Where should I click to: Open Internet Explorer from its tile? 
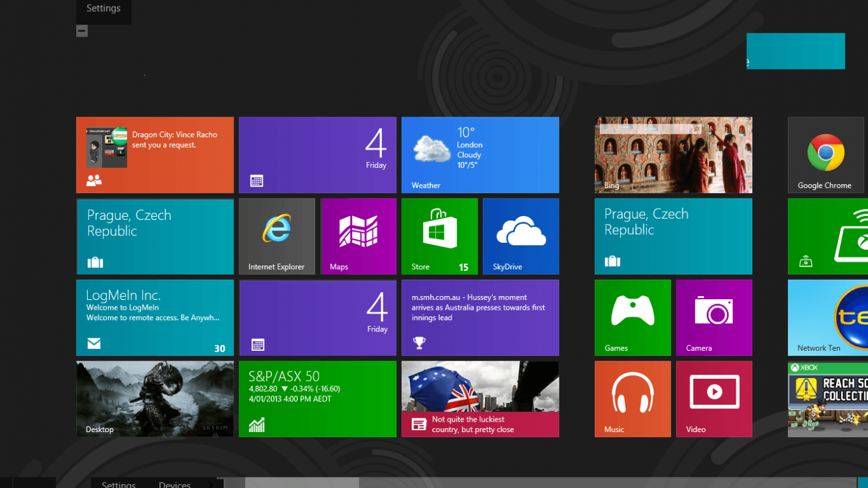pyautogui.click(x=277, y=236)
